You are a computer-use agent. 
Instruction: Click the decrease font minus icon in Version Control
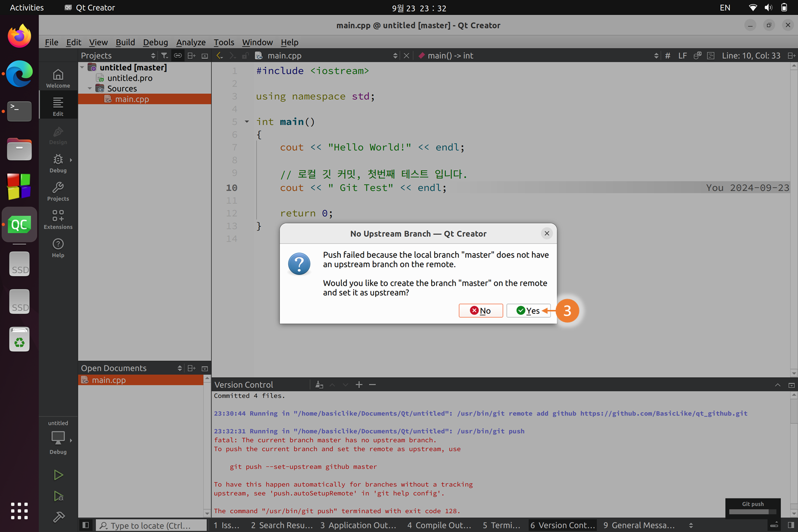pyautogui.click(x=372, y=385)
